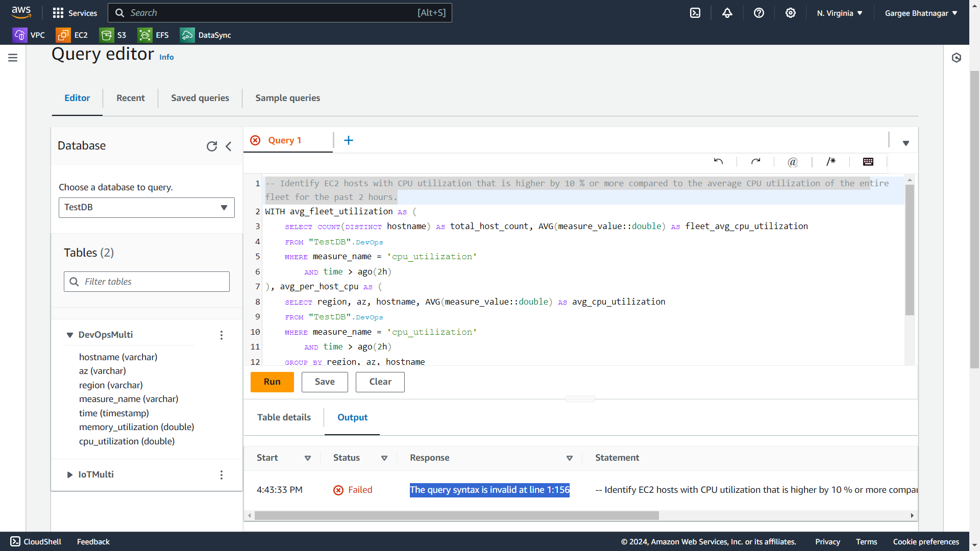Click the undo arrow in editor toolbar
This screenshot has width=980, height=551.
point(718,162)
